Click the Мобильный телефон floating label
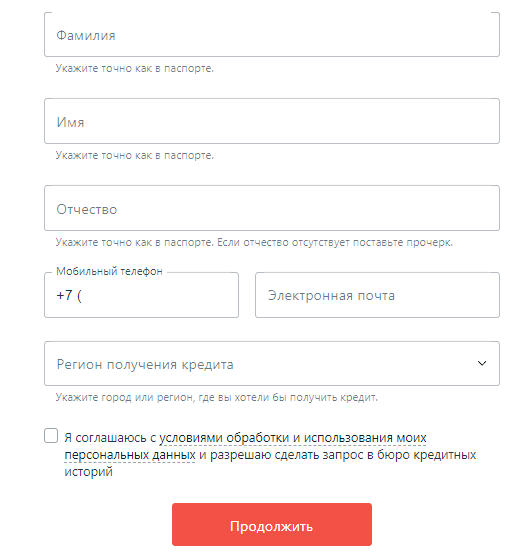532x559 pixels. pos(109,271)
